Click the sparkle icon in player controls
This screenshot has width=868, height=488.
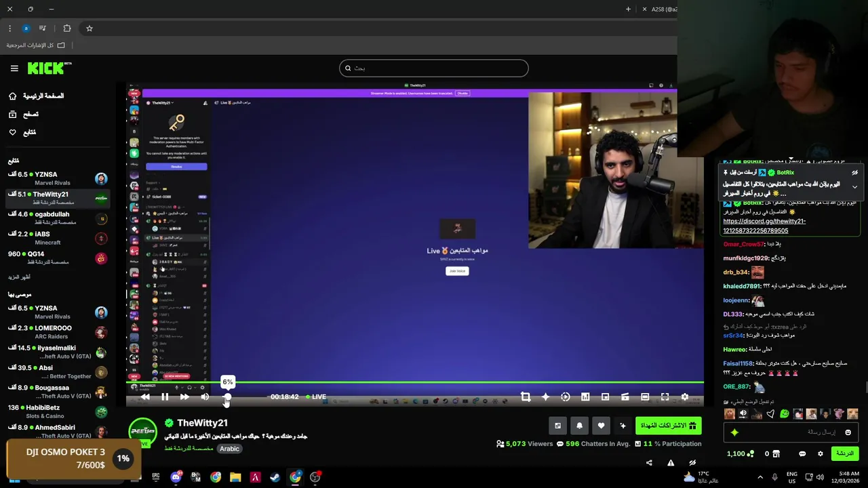click(545, 396)
